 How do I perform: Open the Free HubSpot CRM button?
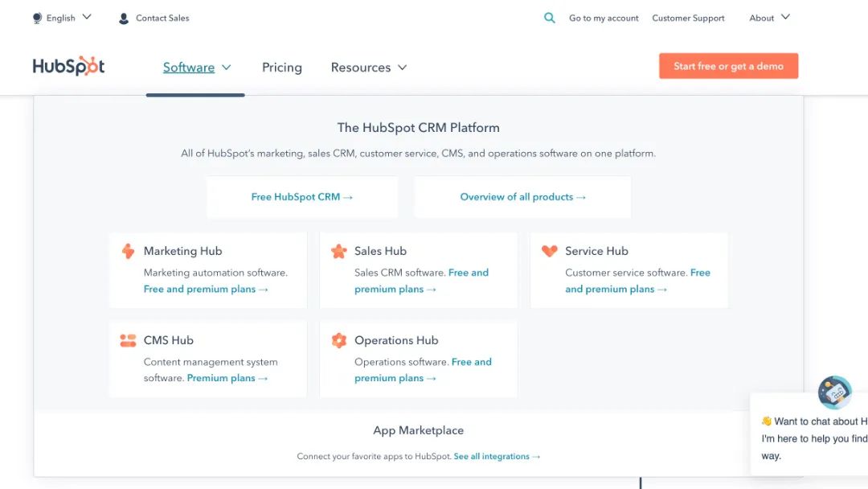click(x=302, y=197)
